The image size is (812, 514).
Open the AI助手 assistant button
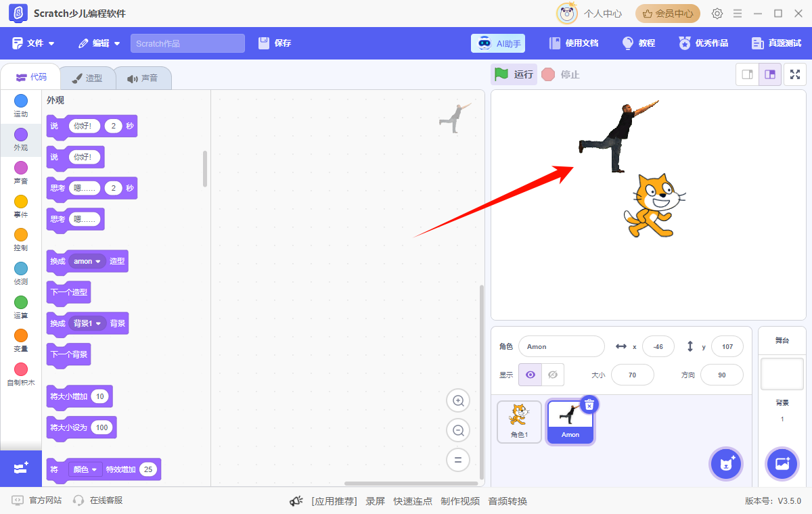click(498, 43)
